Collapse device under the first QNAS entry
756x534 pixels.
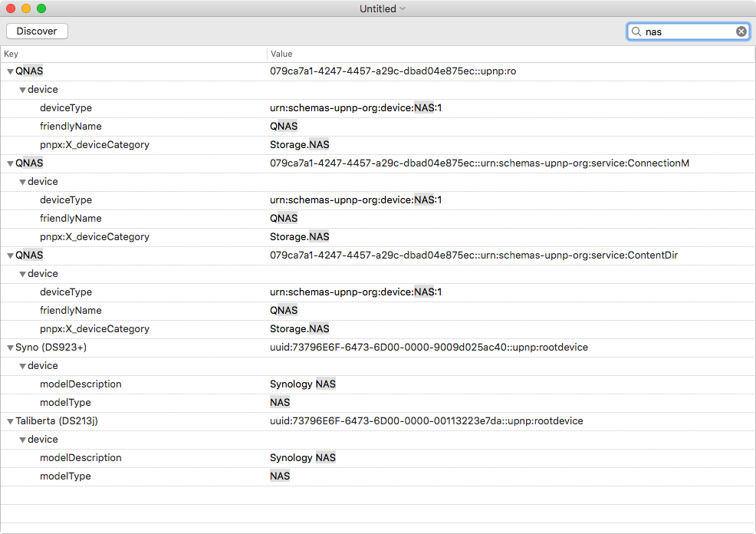point(22,90)
